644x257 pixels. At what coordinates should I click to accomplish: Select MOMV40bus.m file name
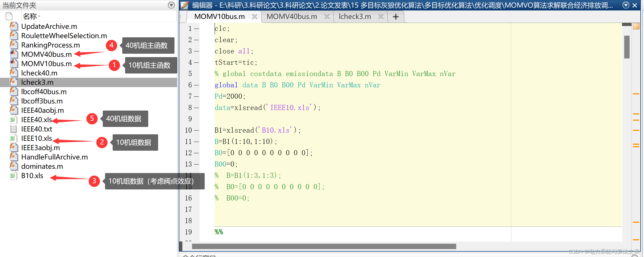[x=47, y=54]
